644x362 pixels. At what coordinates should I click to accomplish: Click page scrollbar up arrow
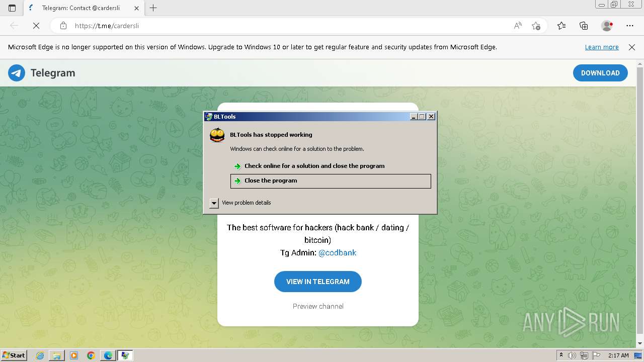click(x=640, y=63)
